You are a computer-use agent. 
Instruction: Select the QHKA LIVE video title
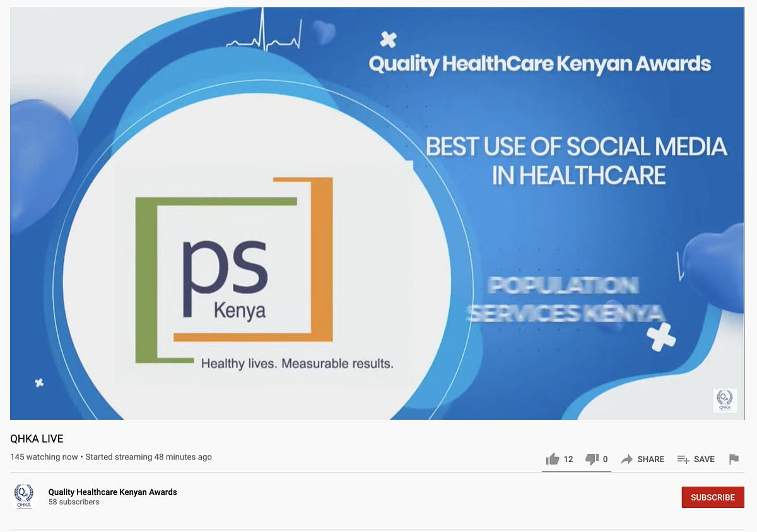tap(38, 439)
